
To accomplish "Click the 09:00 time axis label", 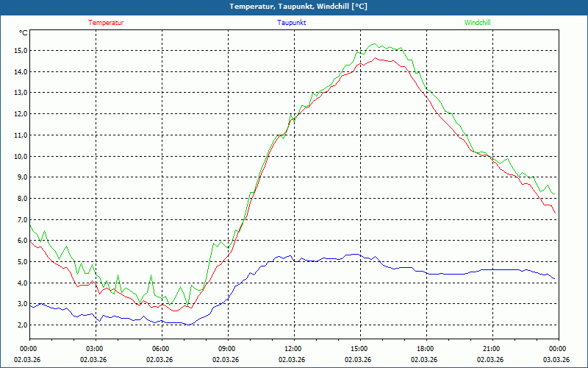I will pos(228,349).
